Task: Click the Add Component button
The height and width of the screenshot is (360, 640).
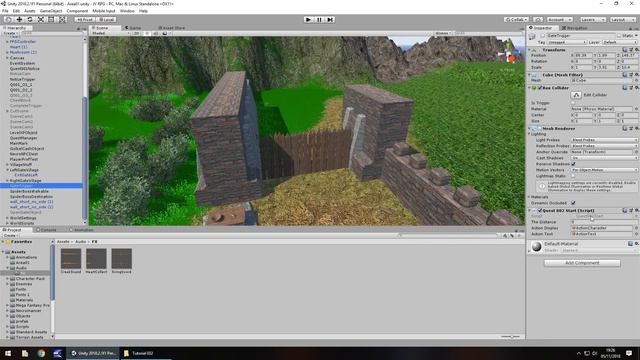Action: coord(582,263)
